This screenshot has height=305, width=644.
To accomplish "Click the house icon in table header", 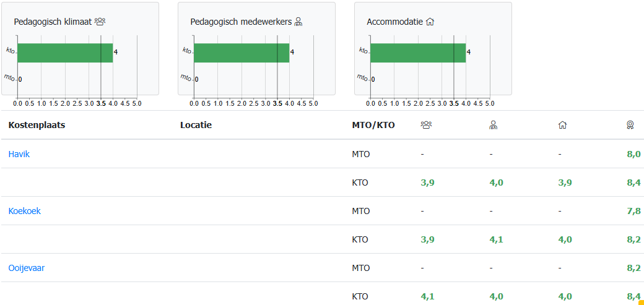I will [562, 125].
